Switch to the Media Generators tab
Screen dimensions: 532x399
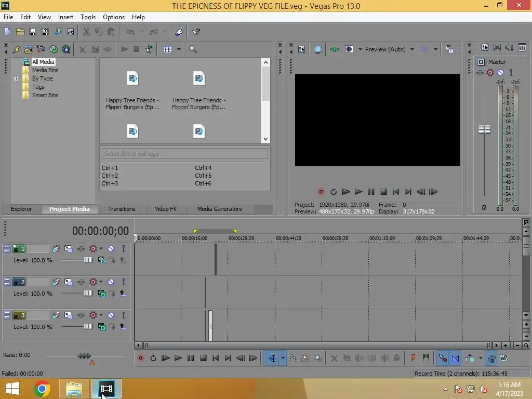point(220,209)
